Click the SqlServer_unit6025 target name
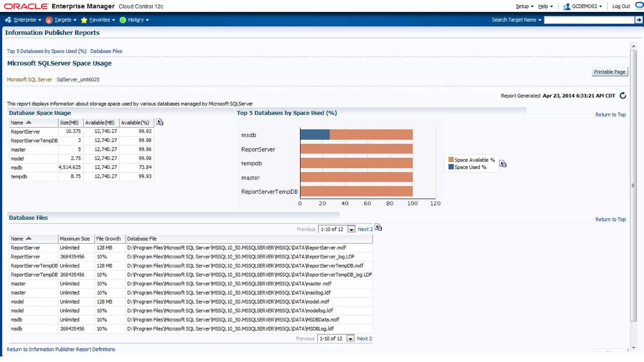This screenshot has height=362, width=644. click(x=78, y=80)
